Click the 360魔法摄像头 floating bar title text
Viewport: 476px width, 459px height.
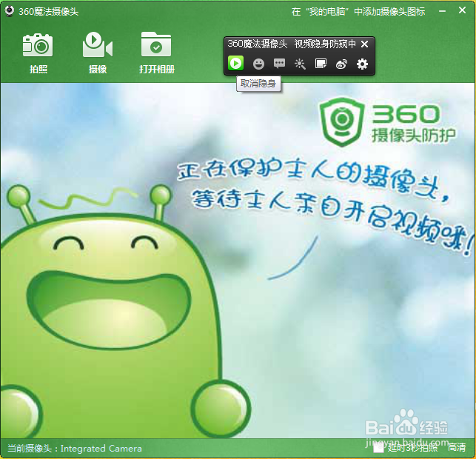pos(258,44)
